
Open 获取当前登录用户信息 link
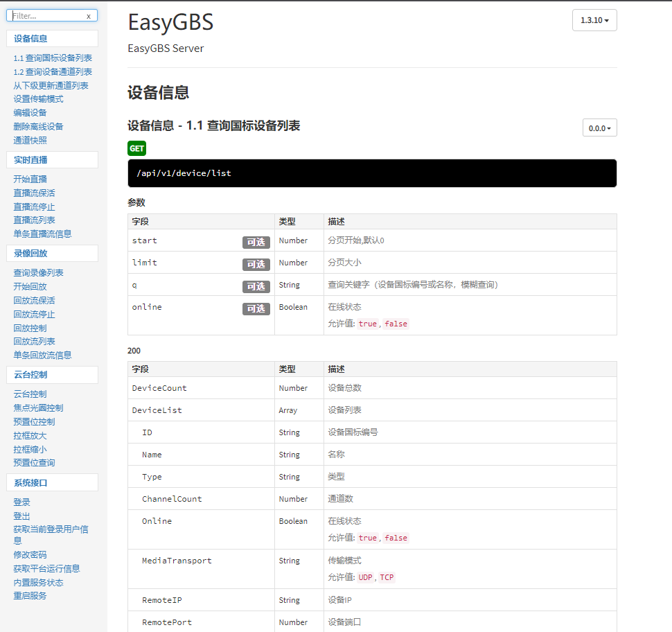[51, 535]
